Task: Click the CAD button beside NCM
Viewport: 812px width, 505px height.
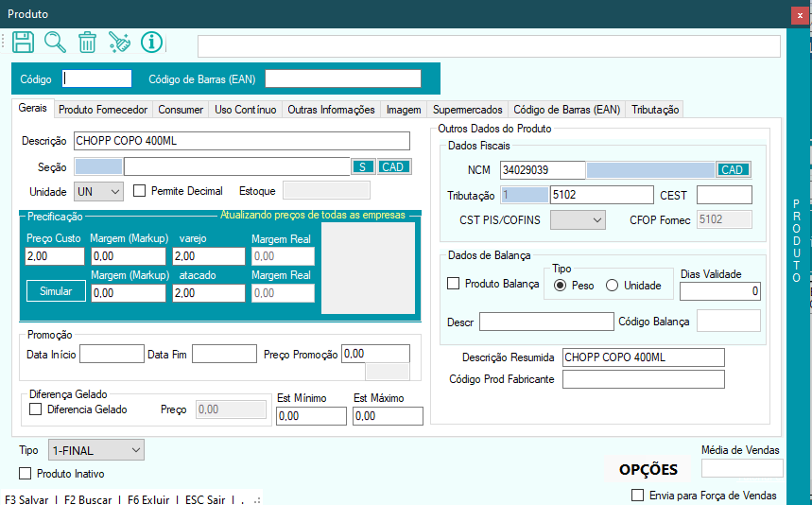Action: point(733,170)
